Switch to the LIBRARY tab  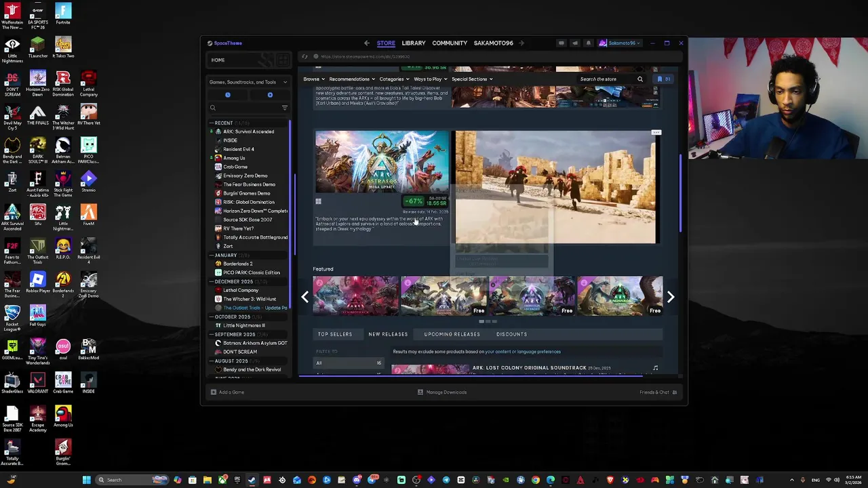click(414, 43)
